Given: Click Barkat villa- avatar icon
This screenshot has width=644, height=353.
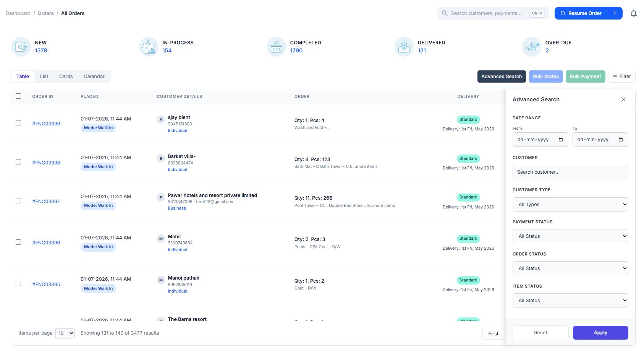Looking at the screenshot, I should [161, 158].
